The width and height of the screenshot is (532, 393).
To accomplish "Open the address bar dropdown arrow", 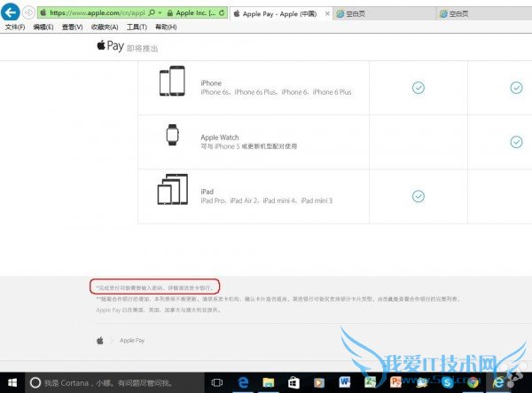I will tap(160, 13).
